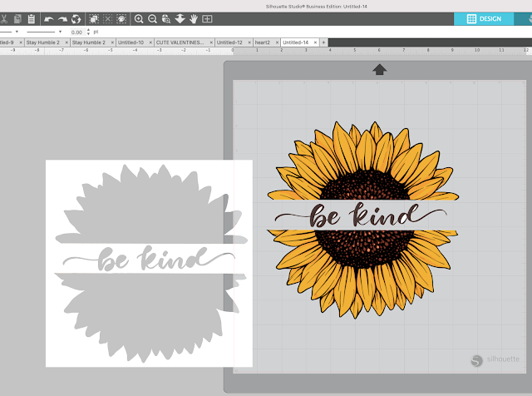The height and width of the screenshot is (396, 532).
Task: Close the CUTE VALENTINES tab
Action: coord(211,42)
